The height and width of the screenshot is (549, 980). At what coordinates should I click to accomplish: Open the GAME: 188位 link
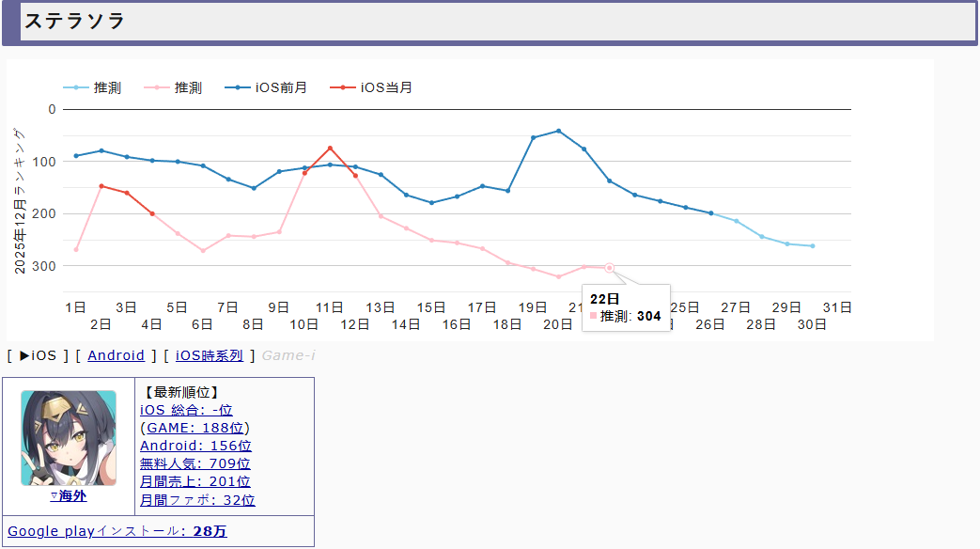pos(195,428)
